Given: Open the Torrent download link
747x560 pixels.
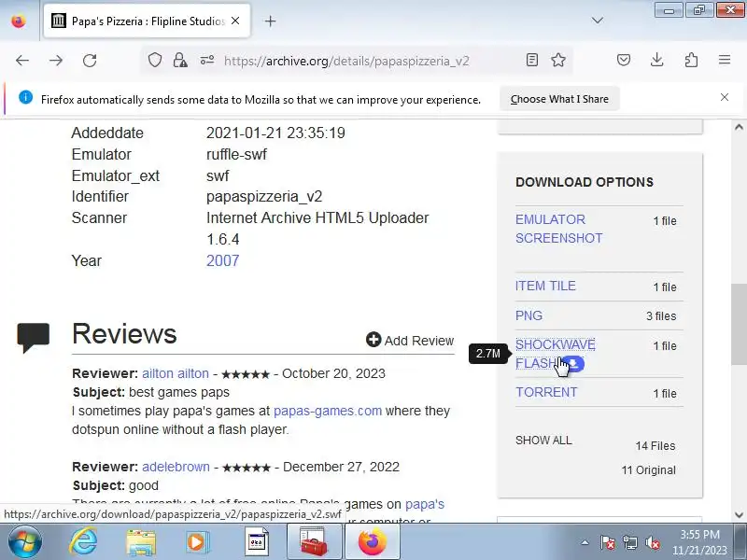Looking at the screenshot, I should coord(546,392).
